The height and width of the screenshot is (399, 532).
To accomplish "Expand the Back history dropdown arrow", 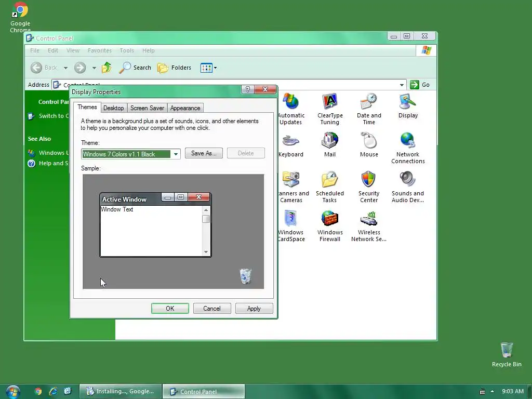I will coord(66,68).
